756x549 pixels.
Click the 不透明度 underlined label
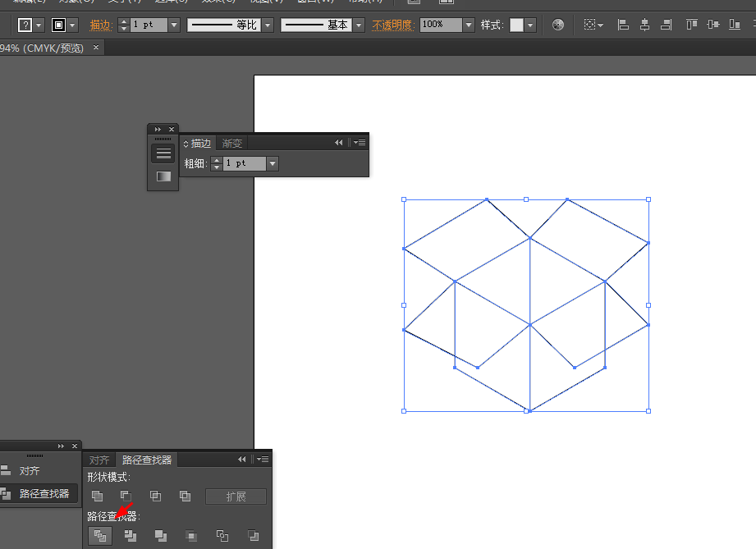392,25
